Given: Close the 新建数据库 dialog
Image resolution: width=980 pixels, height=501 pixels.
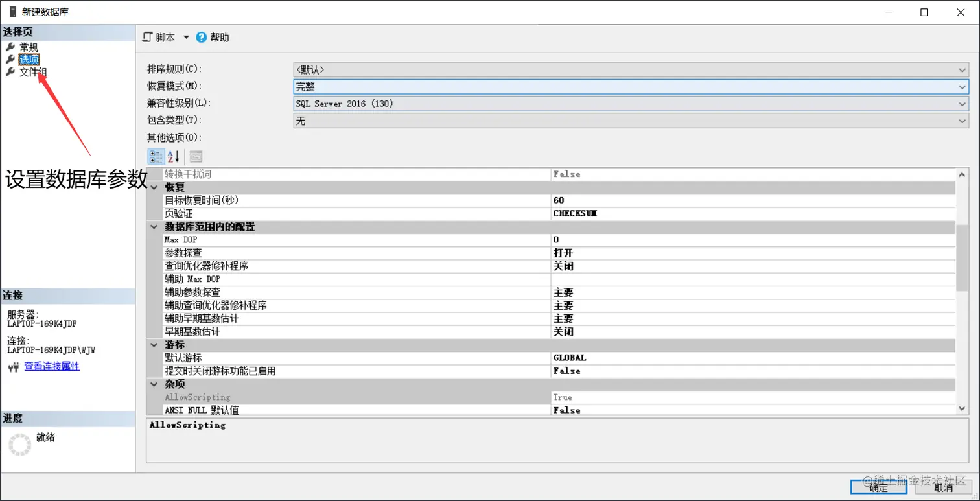Looking at the screenshot, I should tap(961, 12).
